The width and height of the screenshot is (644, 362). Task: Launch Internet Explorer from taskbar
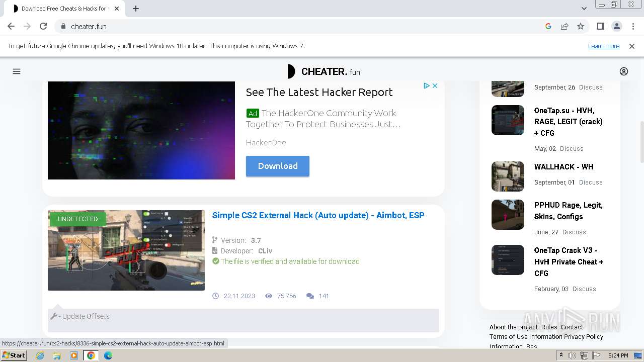(x=40, y=355)
